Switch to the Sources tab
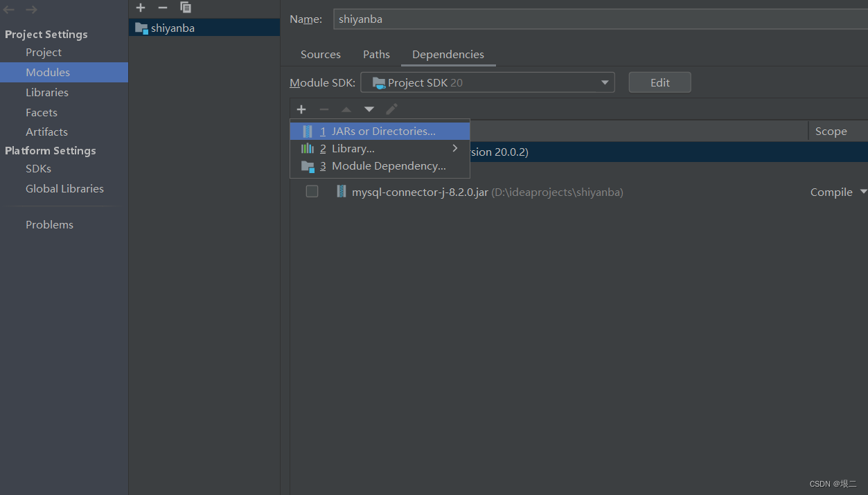868x495 pixels. click(x=320, y=54)
